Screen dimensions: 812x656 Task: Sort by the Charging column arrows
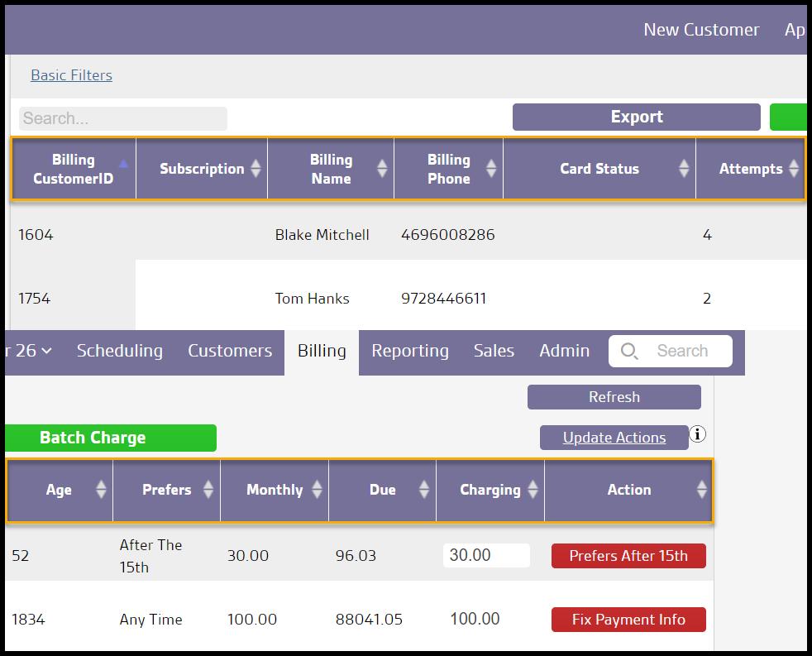click(532, 490)
